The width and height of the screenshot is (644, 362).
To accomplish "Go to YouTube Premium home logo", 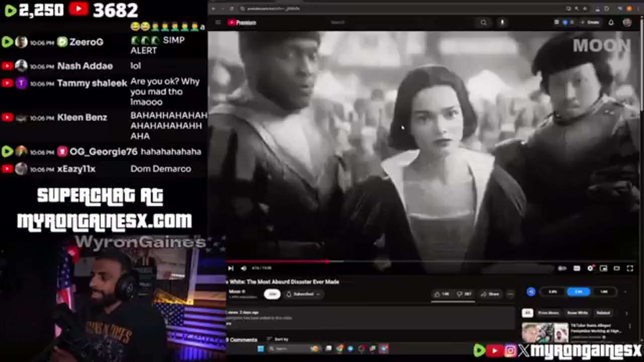I will (x=242, y=23).
